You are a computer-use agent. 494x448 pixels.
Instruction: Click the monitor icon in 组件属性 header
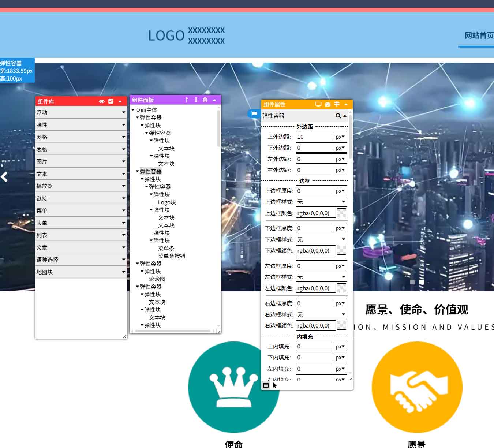click(x=318, y=104)
